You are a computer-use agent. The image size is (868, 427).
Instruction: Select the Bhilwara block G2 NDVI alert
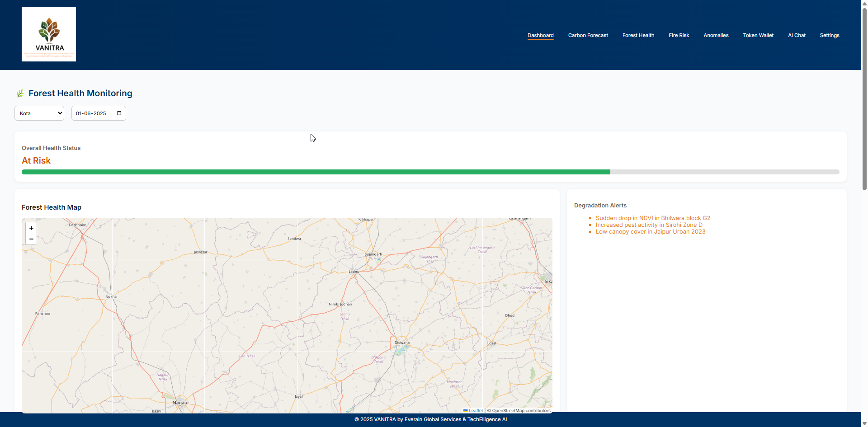point(653,218)
